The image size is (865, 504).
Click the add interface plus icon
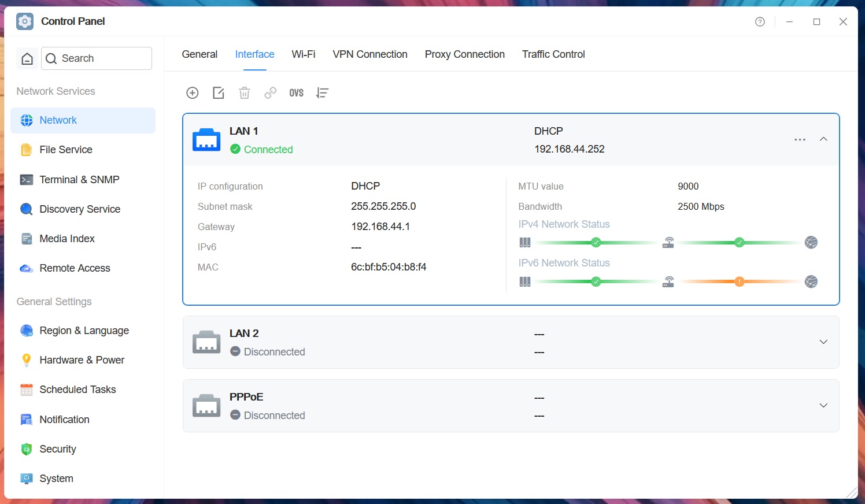click(x=193, y=93)
